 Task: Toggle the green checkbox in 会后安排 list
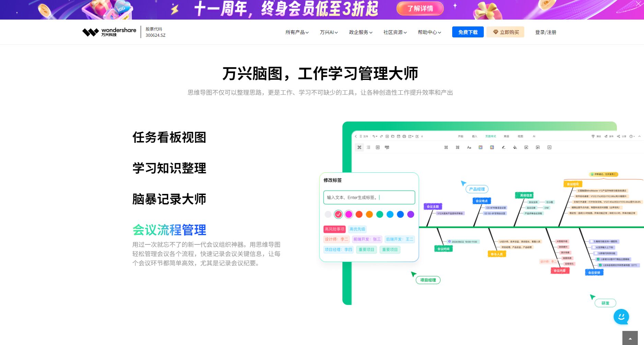pos(598,259)
